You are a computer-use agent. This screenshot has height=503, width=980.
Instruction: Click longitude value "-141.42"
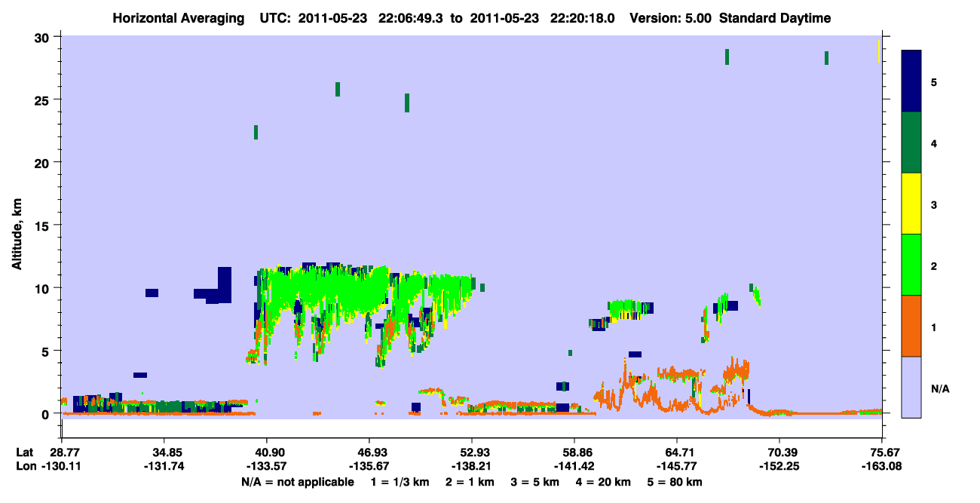click(x=574, y=466)
